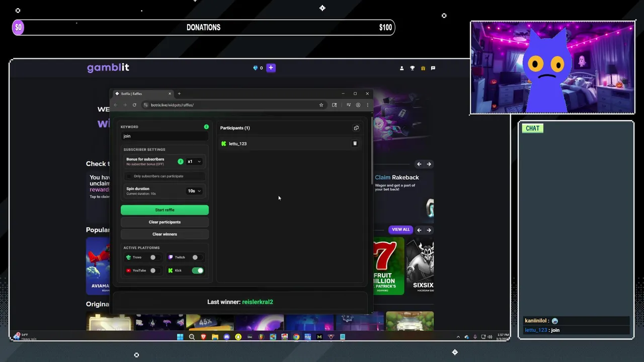
Task: Go forward in the BotRix browser window
Action: click(125, 105)
